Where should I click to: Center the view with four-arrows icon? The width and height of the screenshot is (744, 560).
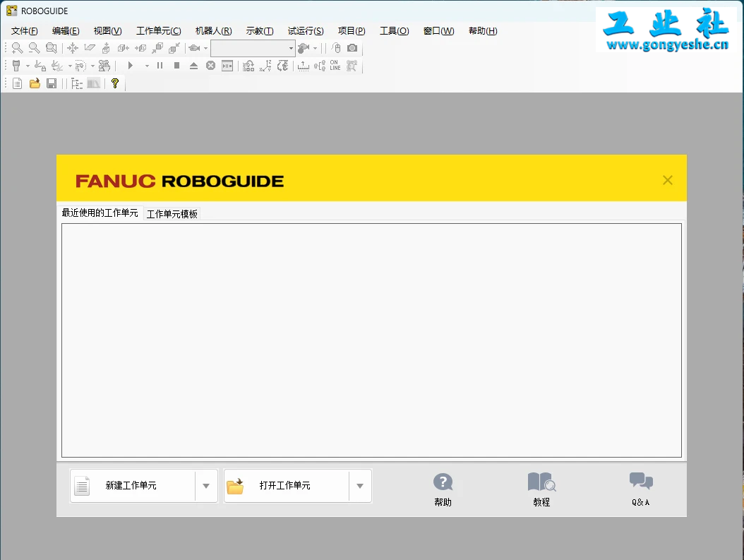[73, 48]
